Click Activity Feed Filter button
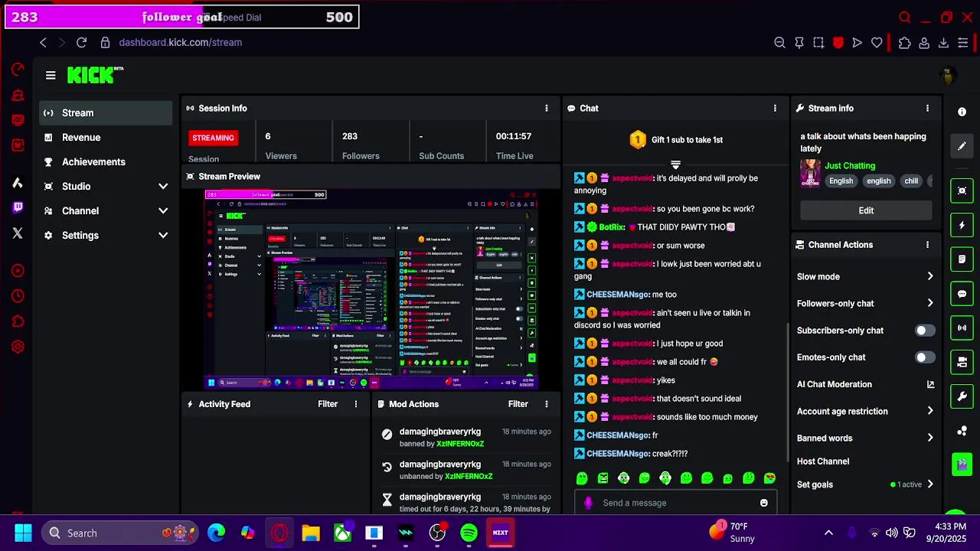This screenshot has width=980, height=551. tap(328, 404)
